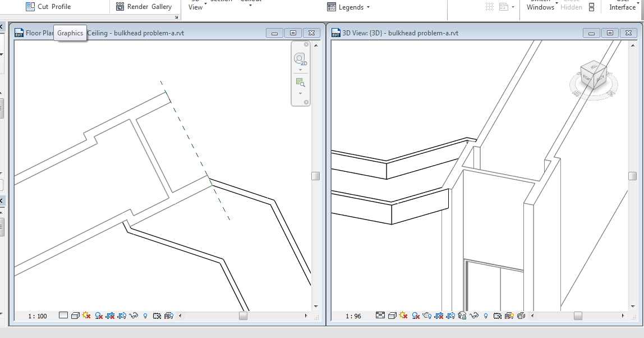Click the horizontal scrollbar in the 3D view
The image size is (644, 338).
(x=578, y=316)
